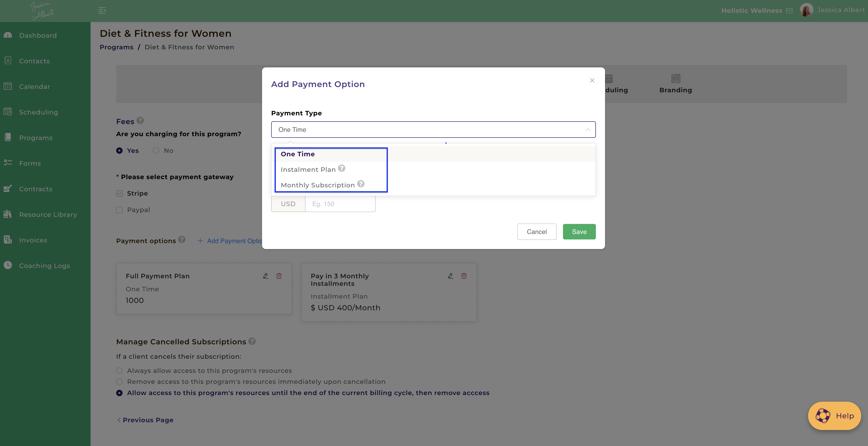The width and height of the screenshot is (868, 446).
Task: Select Always allow access radio option
Action: [x=119, y=371]
